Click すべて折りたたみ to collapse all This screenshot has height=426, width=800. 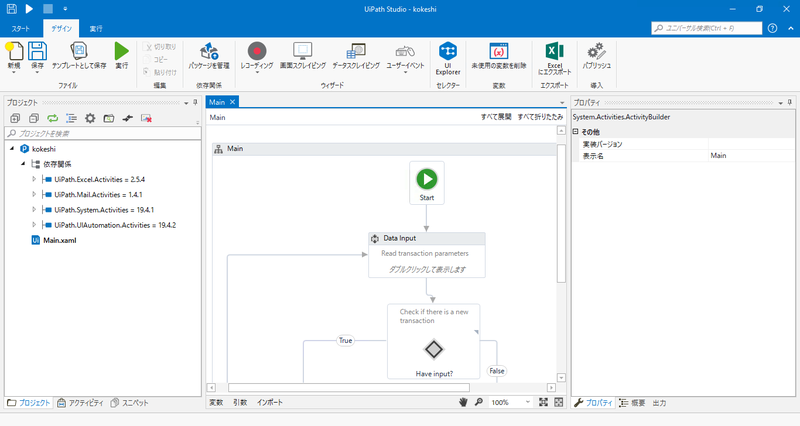(540, 117)
